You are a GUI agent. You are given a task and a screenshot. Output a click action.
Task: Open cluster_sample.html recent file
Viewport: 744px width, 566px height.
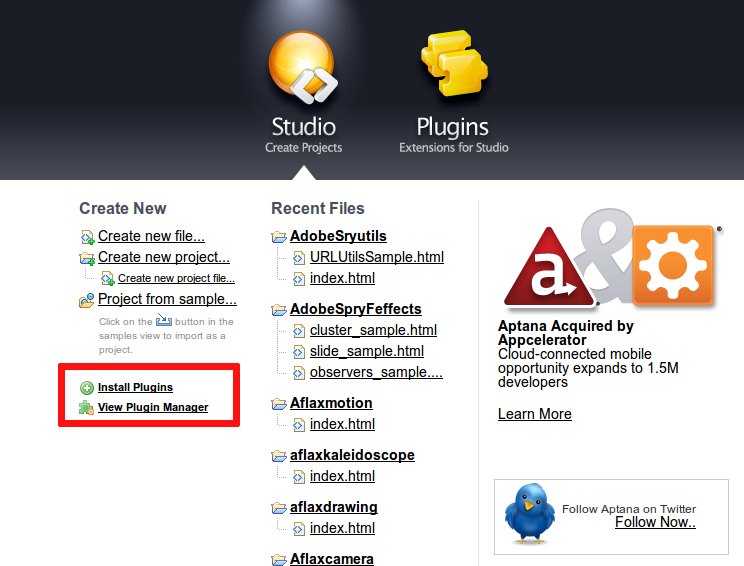[x=373, y=330]
